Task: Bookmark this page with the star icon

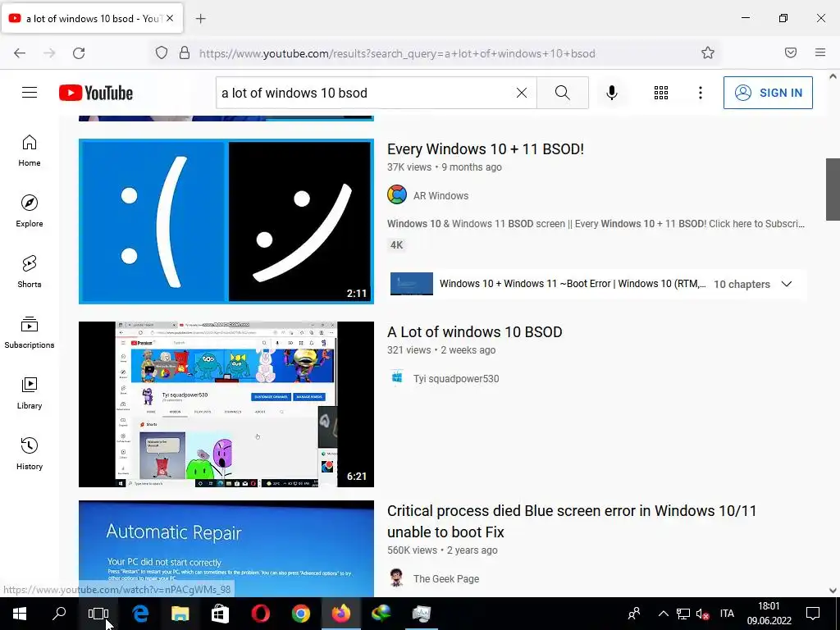Action: point(708,52)
